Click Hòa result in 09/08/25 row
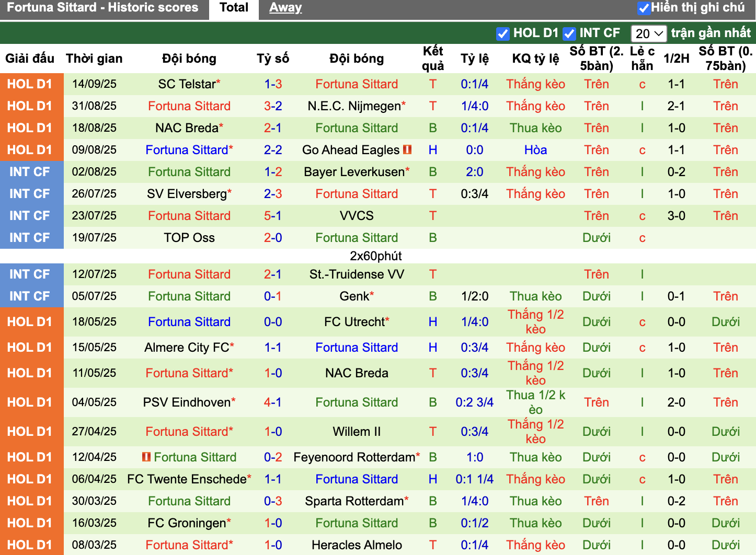This screenshot has height=555, width=756. [535, 150]
